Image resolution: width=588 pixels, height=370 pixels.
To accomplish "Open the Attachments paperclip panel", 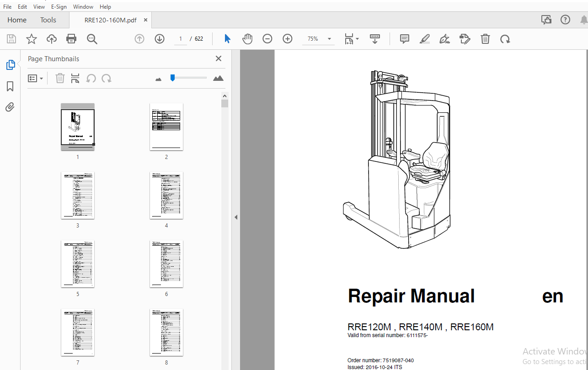I will click(x=10, y=107).
